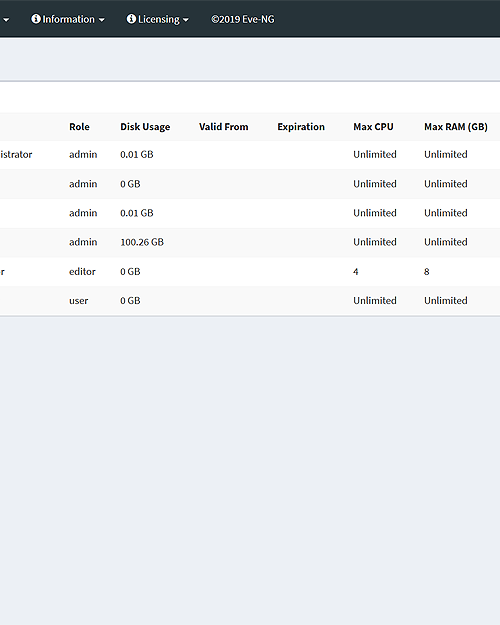Screen dimensions: 500x625
Task: Sort by Role column header
Action: [79, 127]
